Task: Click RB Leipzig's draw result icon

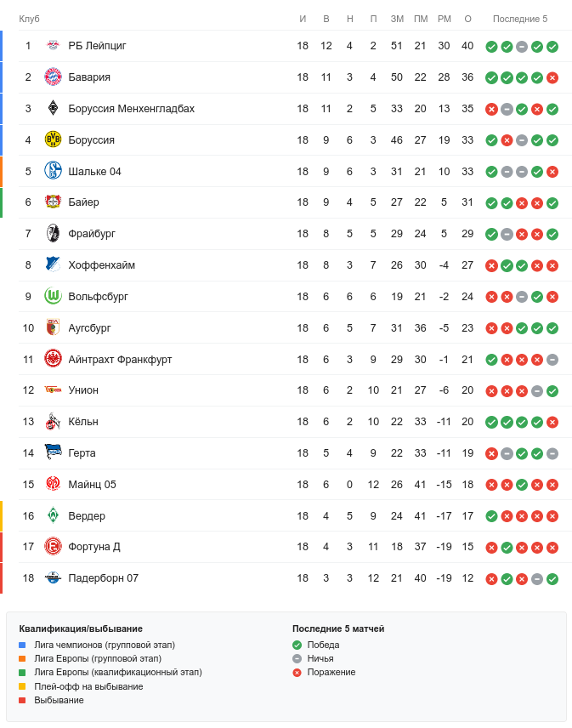Action: (x=522, y=47)
